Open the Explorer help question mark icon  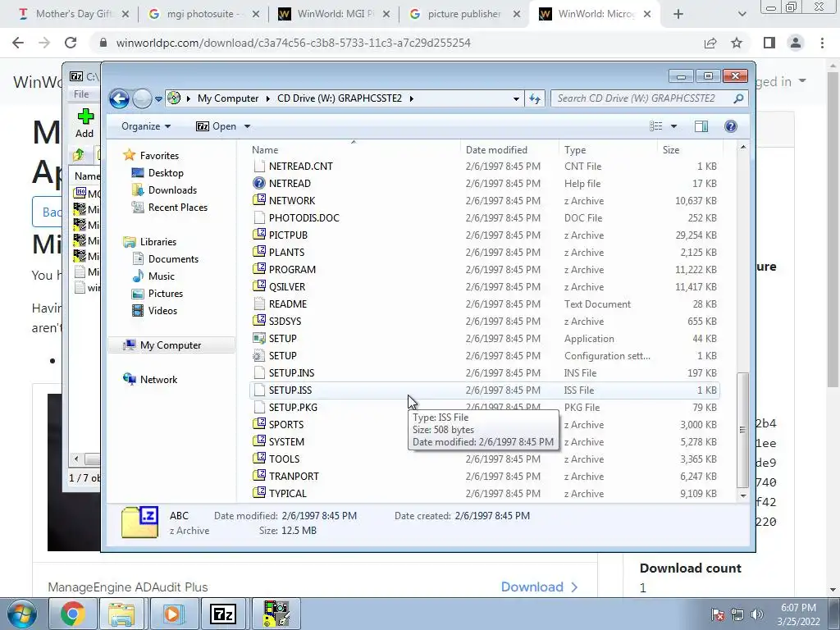tap(731, 126)
